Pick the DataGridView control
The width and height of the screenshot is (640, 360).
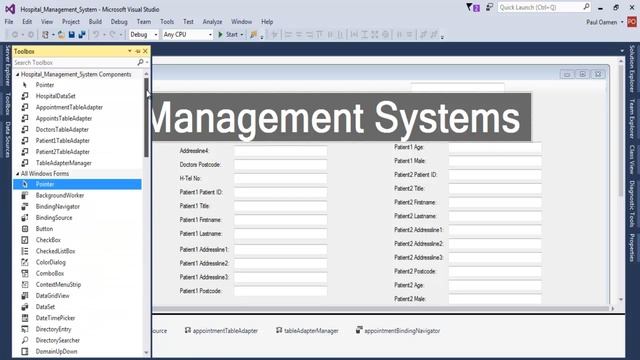point(52,296)
